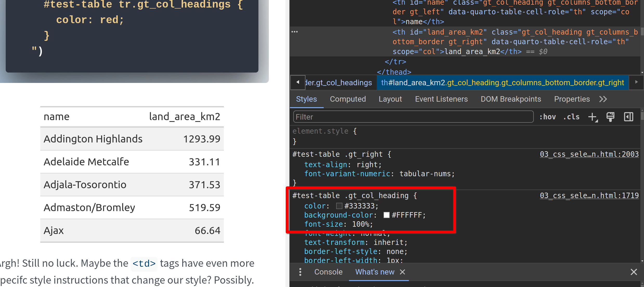
Task: Open the element classes .cls toggle
Action: point(571,117)
